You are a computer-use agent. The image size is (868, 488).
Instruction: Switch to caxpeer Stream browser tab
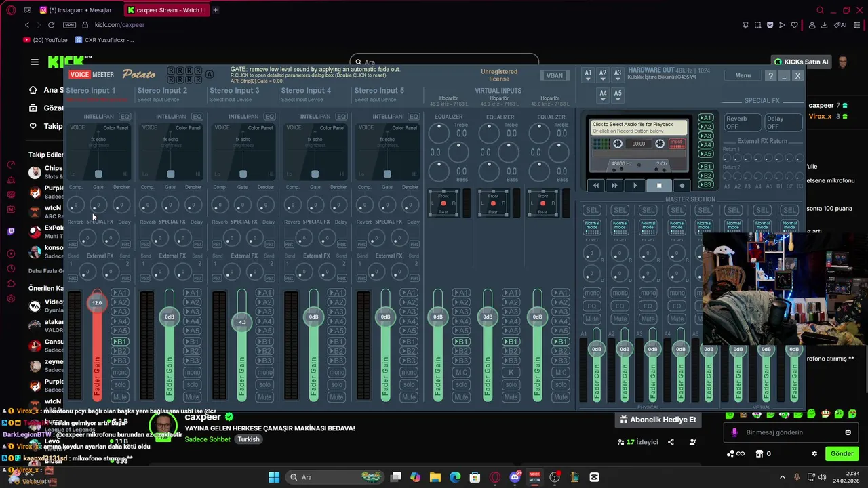point(166,10)
